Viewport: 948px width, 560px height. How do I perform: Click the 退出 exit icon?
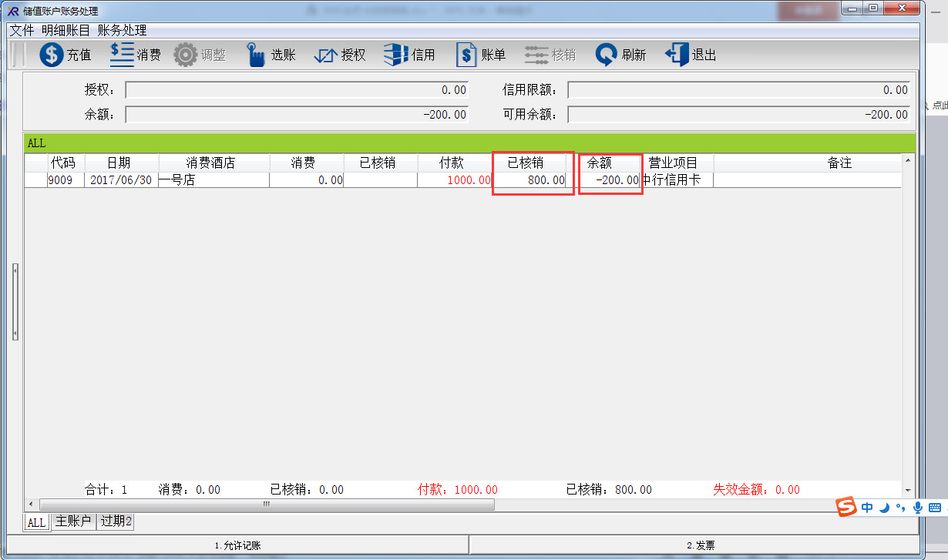coord(676,55)
